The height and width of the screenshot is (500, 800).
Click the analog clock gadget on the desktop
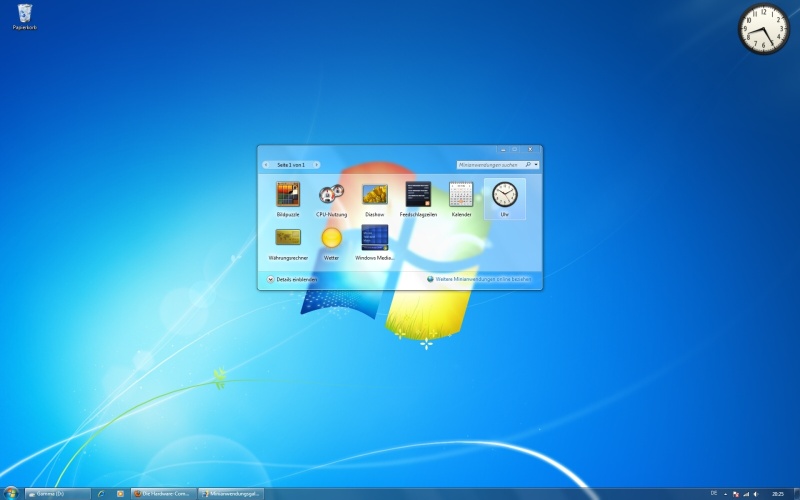[x=763, y=29]
